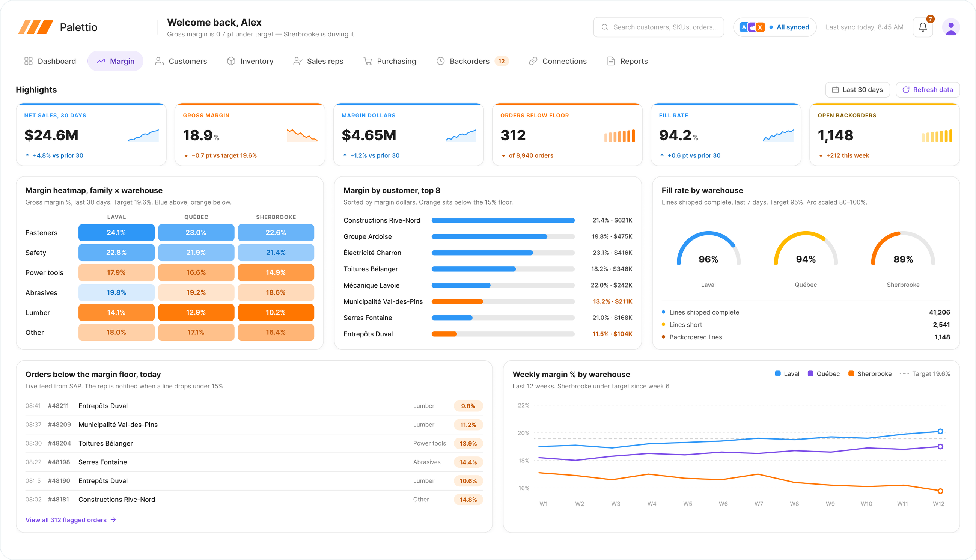Click the Connections link icon
This screenshot has height=560, width=976.
[x=533, y=61]
